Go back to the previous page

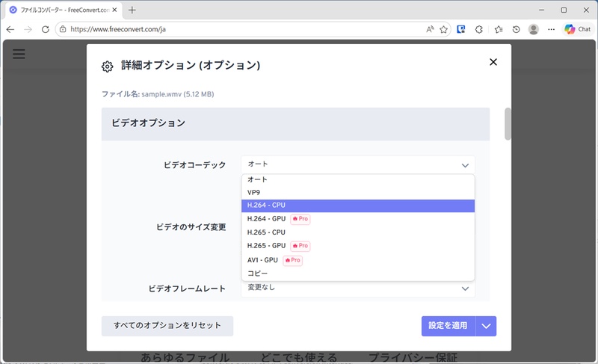click(x=10, y=29)
